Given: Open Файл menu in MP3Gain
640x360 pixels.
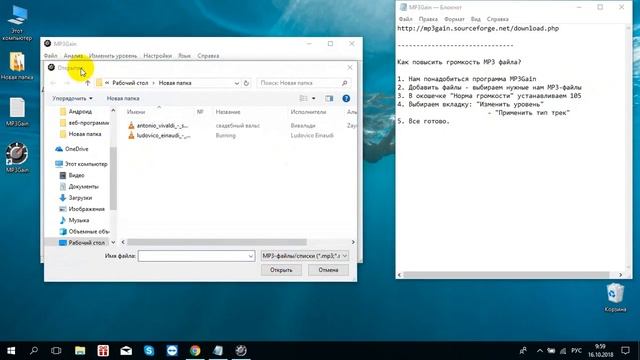Looking at the screenshot, I should click(51, 56).
